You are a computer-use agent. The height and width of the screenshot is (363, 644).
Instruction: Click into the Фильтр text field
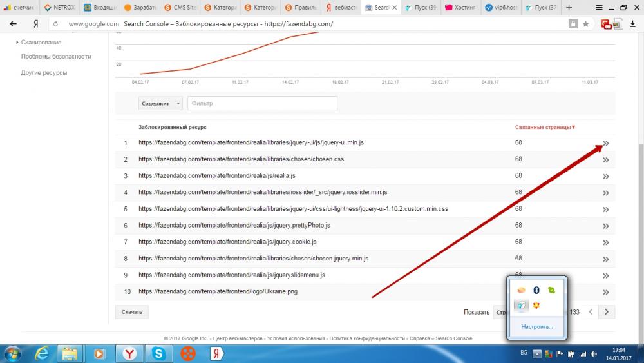(x=262, y=103)
